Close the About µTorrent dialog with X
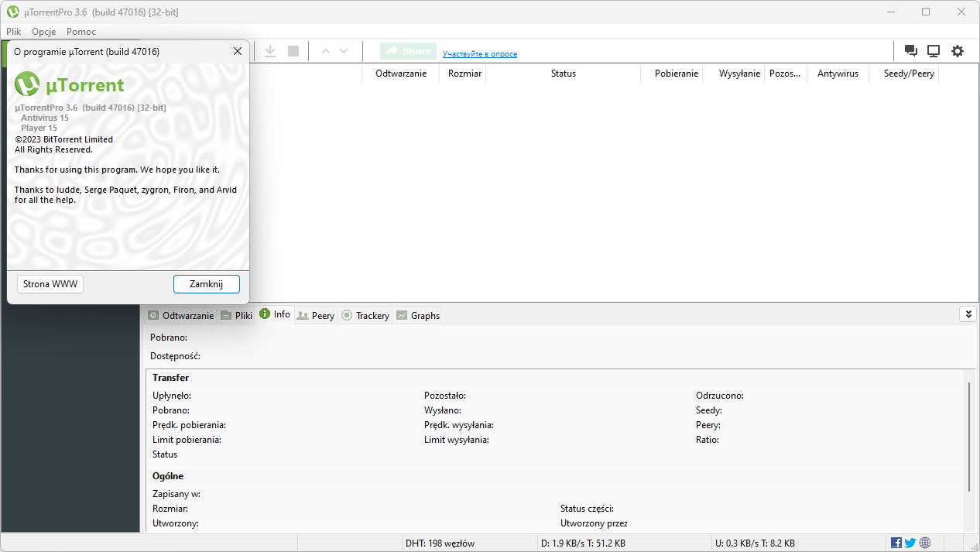 point(238,51)
